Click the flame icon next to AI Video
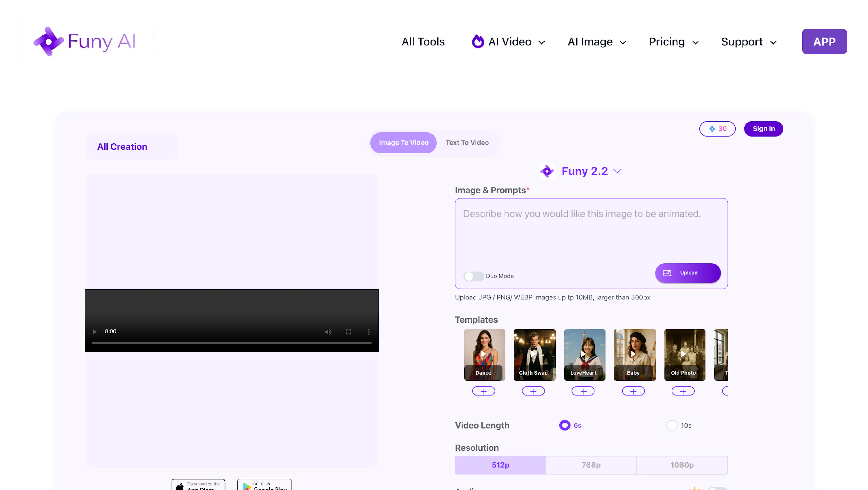 (478, 41)
